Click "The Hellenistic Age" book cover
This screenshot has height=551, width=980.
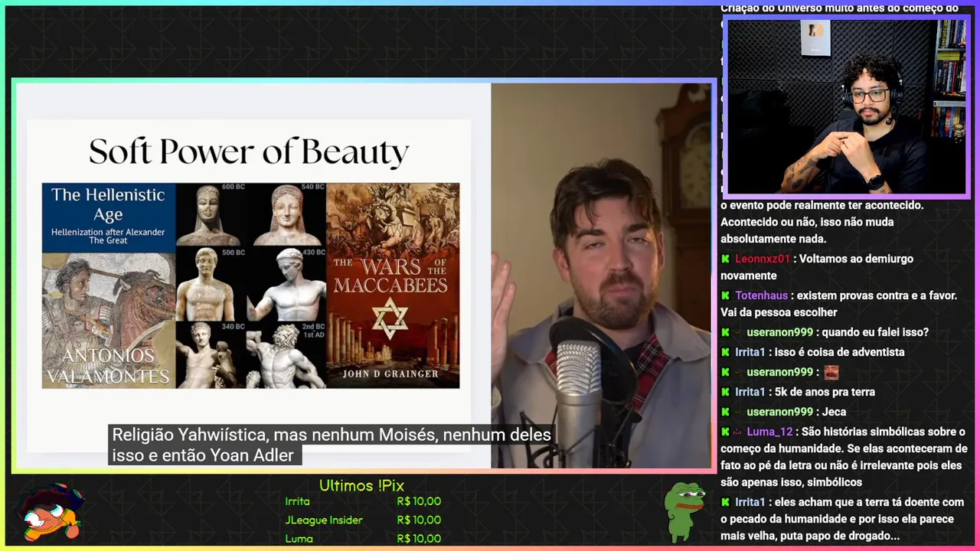109,285
